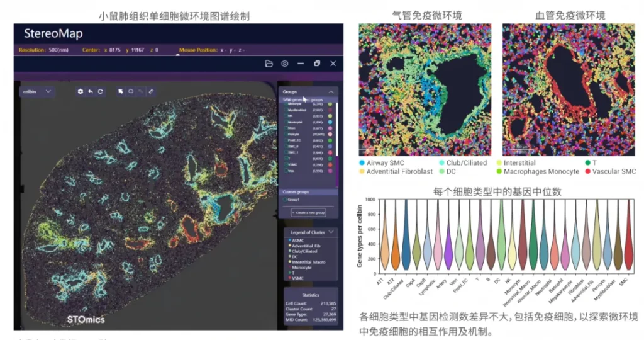
Task: Click the Create a new group button
Action: [x=308, y=213]
